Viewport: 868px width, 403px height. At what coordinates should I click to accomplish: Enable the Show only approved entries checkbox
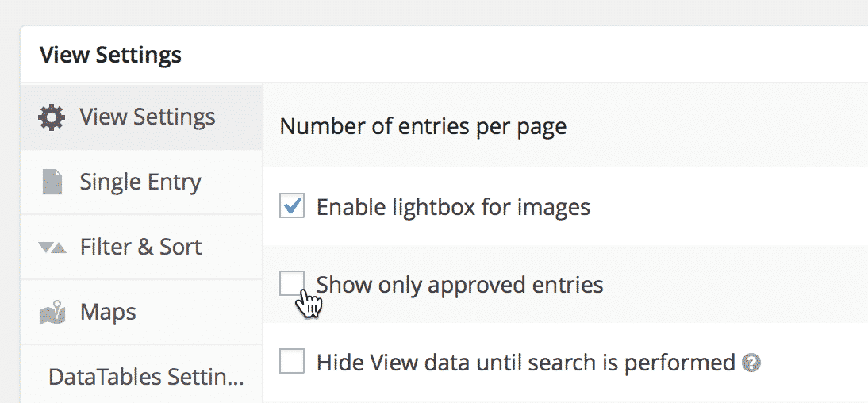point(292,283)
